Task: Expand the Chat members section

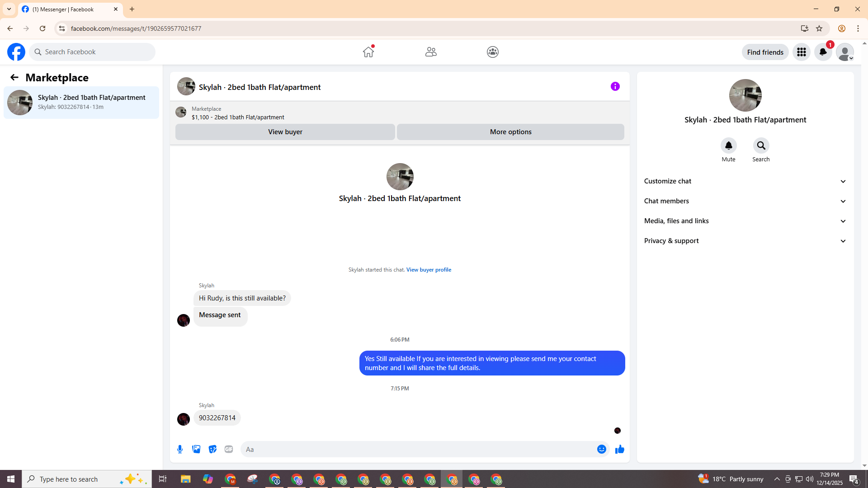Action: pos(745,201)
